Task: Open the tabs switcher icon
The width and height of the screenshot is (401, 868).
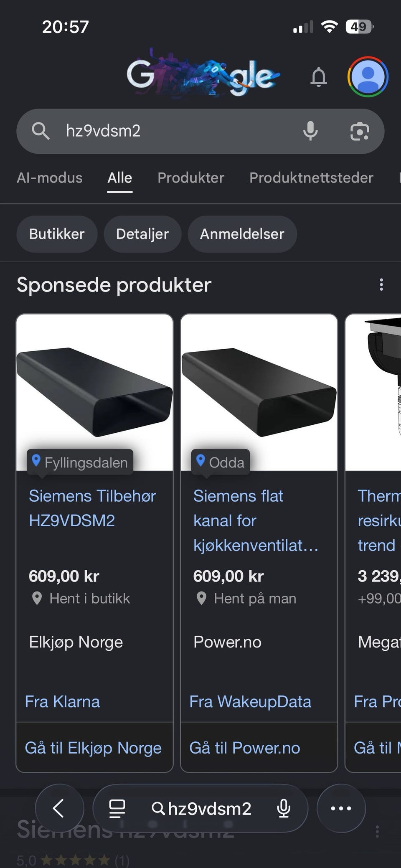Action: click(117, 808)
